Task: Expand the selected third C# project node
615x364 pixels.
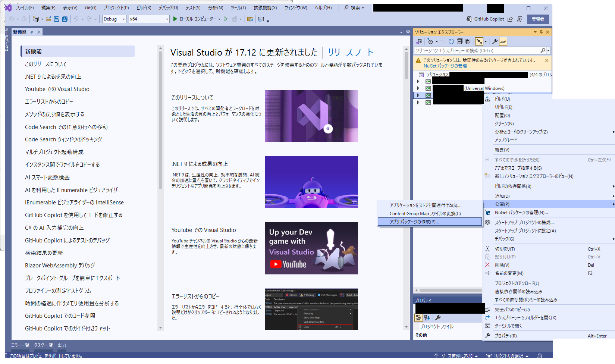Action: coord(418,95)
